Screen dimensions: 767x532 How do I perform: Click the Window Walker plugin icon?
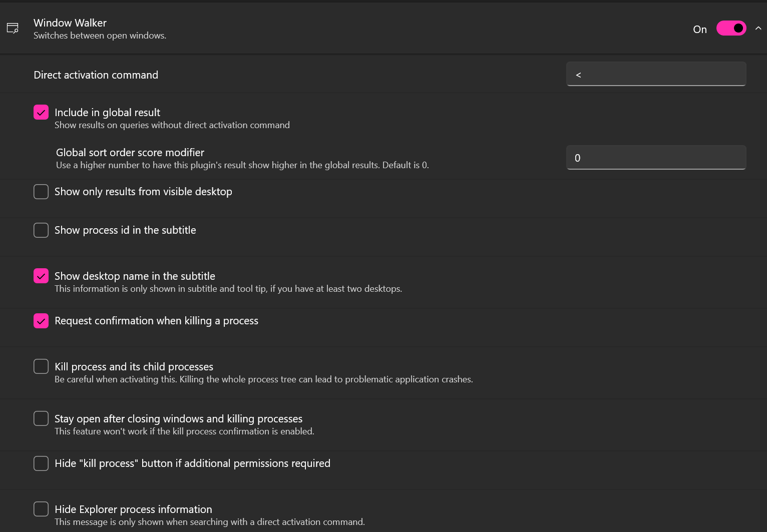click(13, 29)
